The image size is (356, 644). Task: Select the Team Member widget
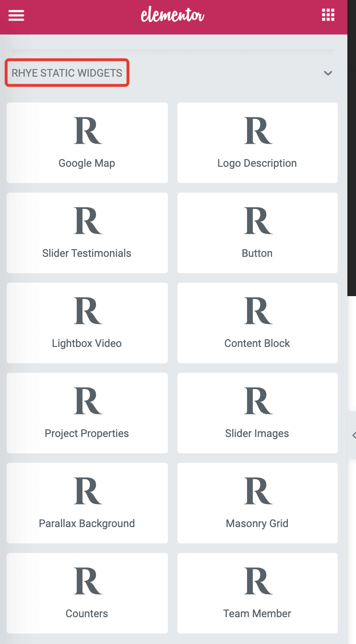258,593
